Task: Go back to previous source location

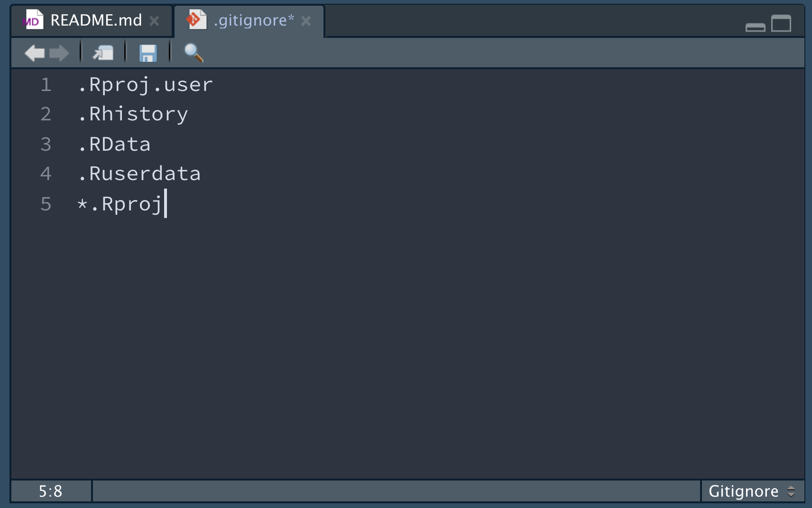Action: 35,53
